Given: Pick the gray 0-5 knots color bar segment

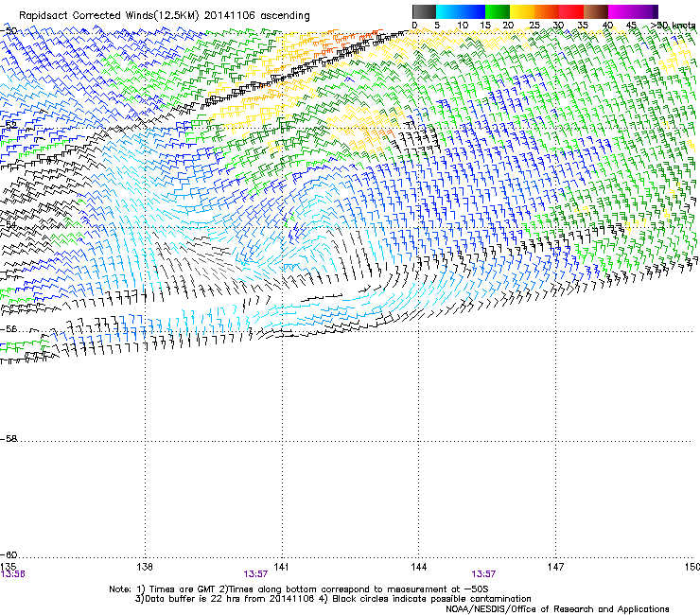Looking at the screenshot, I should pos(424,11).
